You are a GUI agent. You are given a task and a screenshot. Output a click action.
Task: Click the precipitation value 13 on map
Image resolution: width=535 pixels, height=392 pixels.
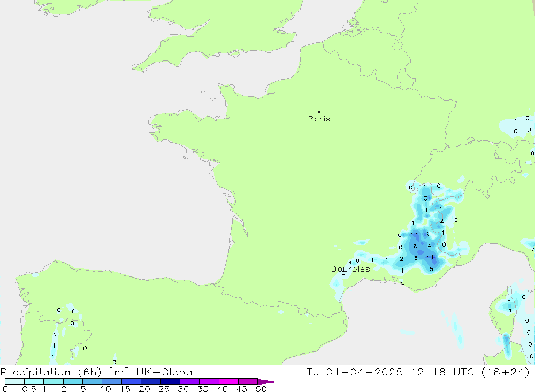(x=414, y=235)
